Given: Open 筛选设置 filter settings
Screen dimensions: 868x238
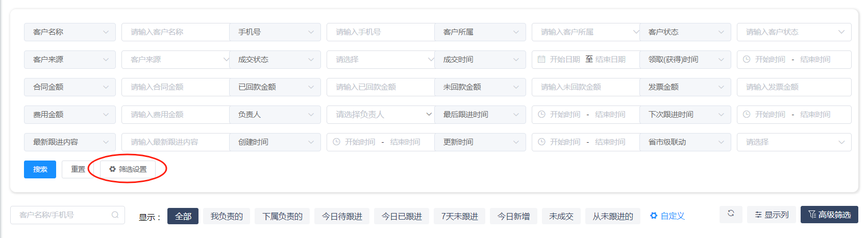Looking at the screenshot, I should click(x=128, y=169).
